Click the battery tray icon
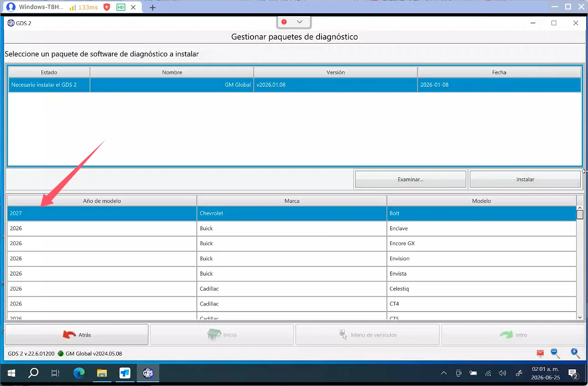This screenshot has height=386, width=588. click(473, 373)
